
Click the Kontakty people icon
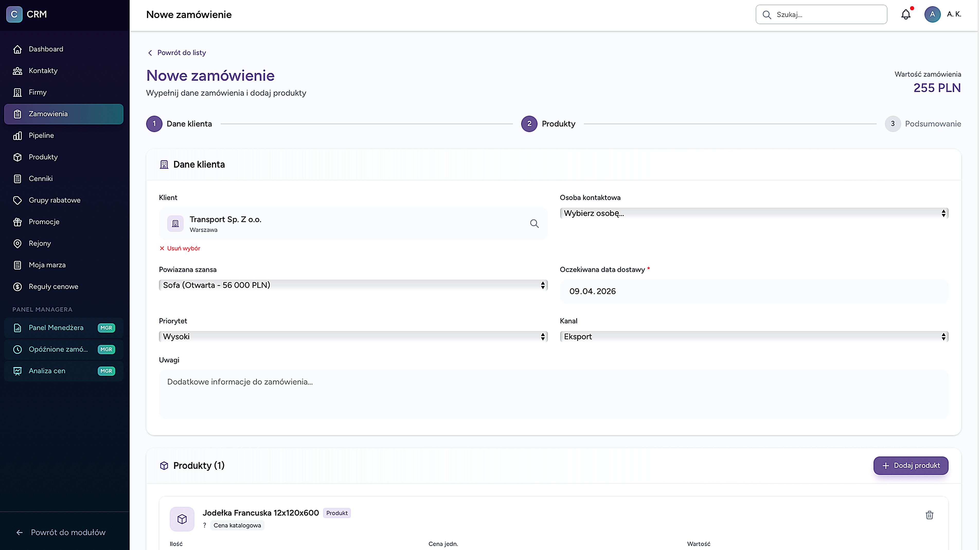pyautogui.click(x=17, y=71)
